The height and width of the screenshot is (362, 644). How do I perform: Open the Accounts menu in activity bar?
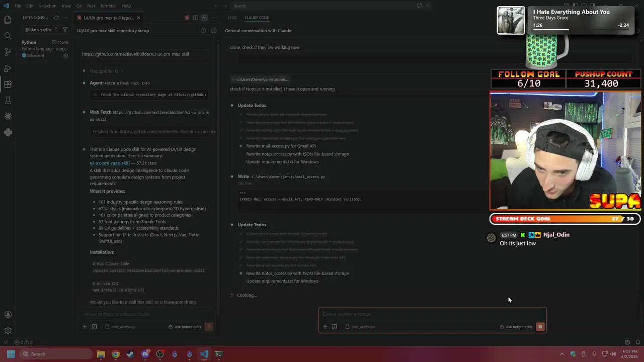tap(8, 315)
